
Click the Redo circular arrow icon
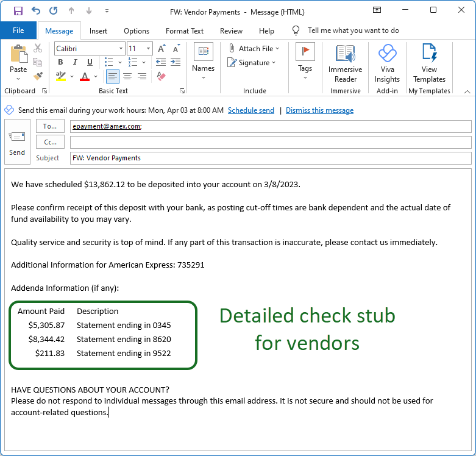[54, 11]
